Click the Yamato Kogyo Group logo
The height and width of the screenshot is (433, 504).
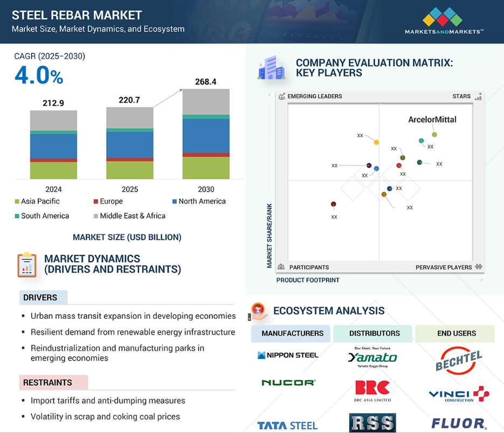tap(372, 357)
